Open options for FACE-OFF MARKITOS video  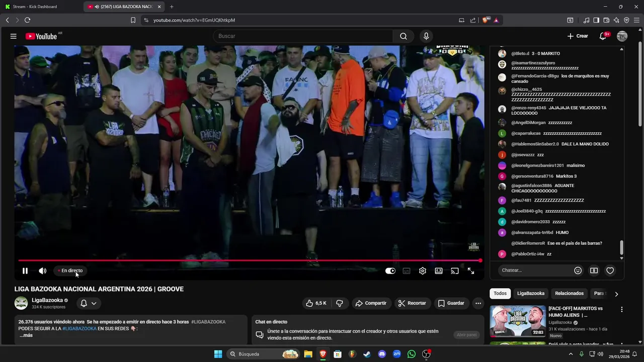[x=622, y=310]
